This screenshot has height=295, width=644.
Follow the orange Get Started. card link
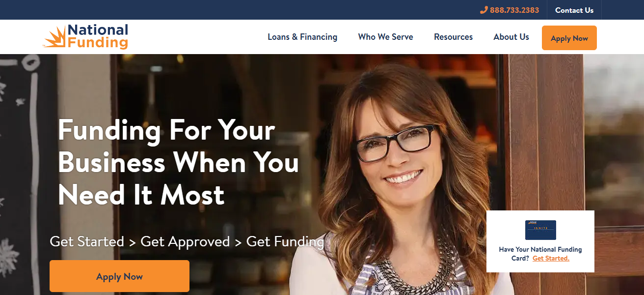(551, 258)
